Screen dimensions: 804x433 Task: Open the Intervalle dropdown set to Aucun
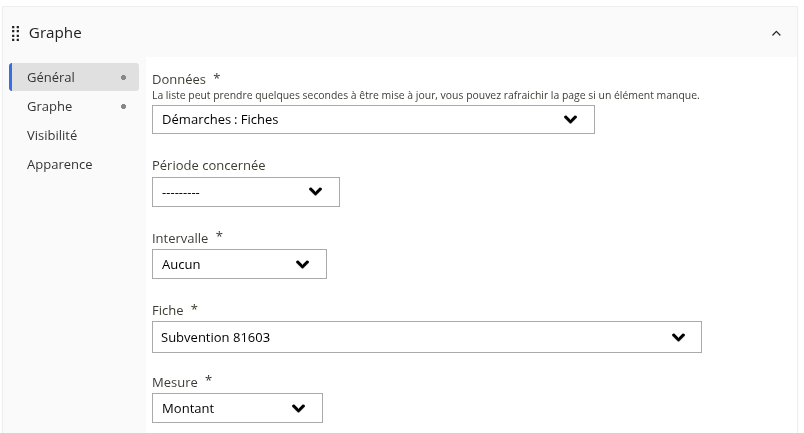point(239,264)
